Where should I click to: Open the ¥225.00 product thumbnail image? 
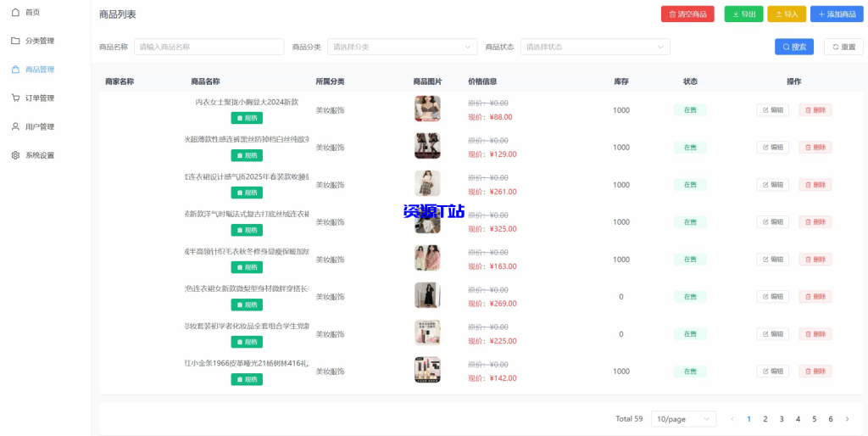[427, 333]
